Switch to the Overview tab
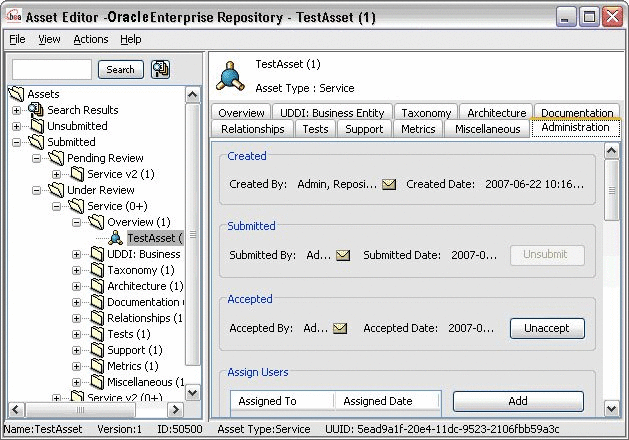This screenshot has width=629, height=440. (x=241, y=112)
